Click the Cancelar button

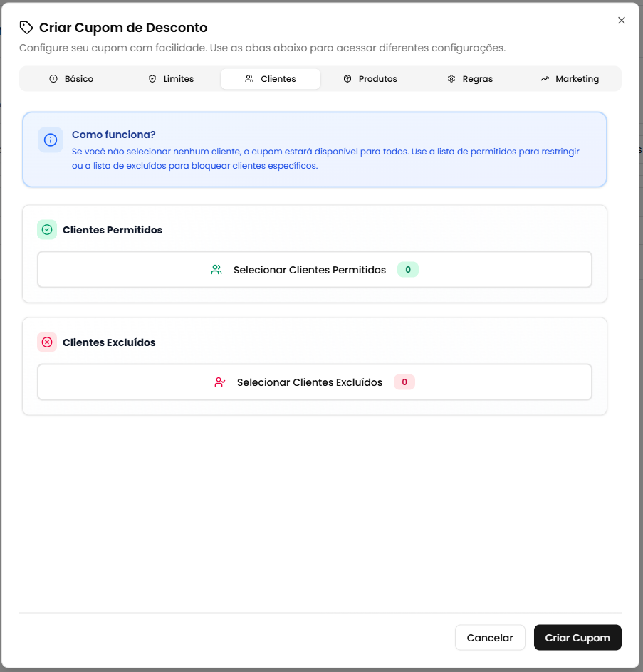(x=490, y=637)
